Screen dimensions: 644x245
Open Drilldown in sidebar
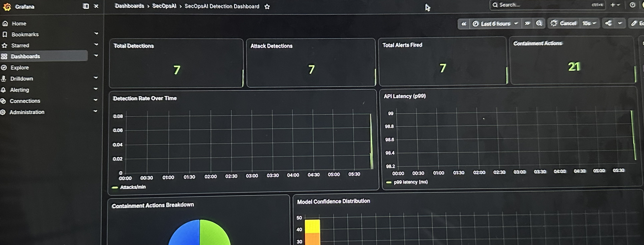[x=22, y=79]
